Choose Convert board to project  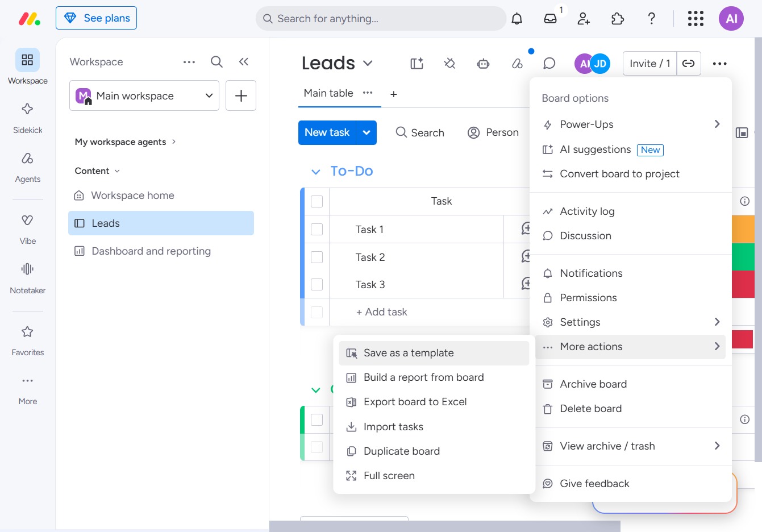pos(631,174)
